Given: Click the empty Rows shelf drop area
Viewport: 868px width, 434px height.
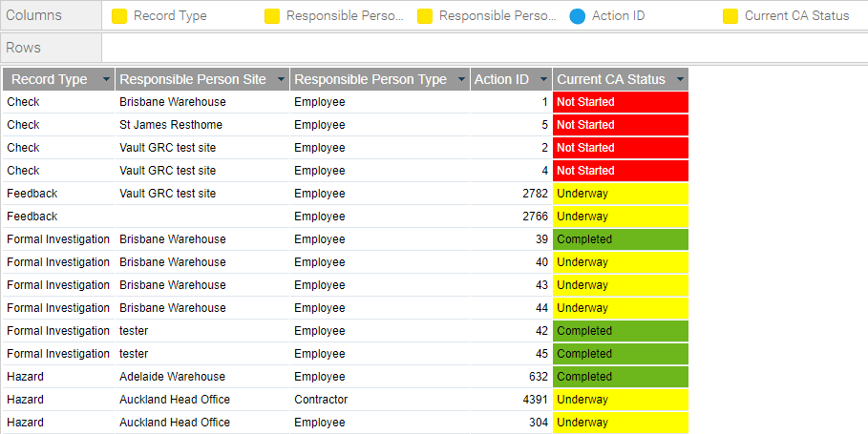Looking at the screenshot, I should tap(485, 48).
